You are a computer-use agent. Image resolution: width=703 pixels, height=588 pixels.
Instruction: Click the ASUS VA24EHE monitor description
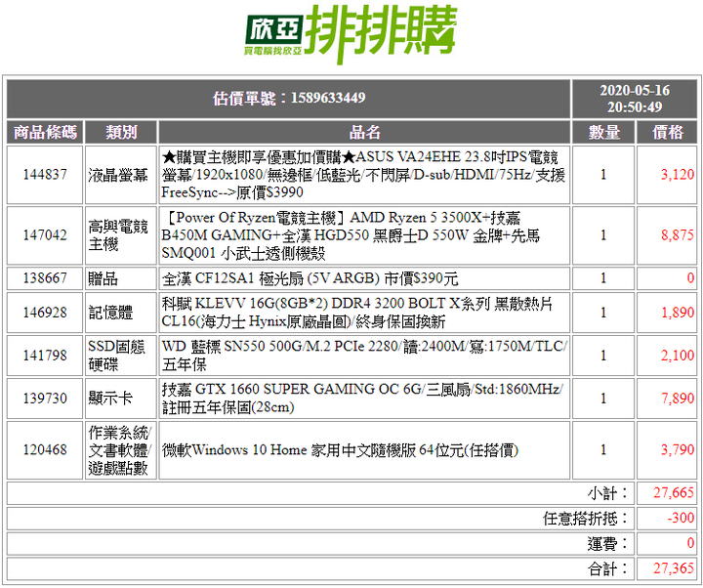point(364,175)
